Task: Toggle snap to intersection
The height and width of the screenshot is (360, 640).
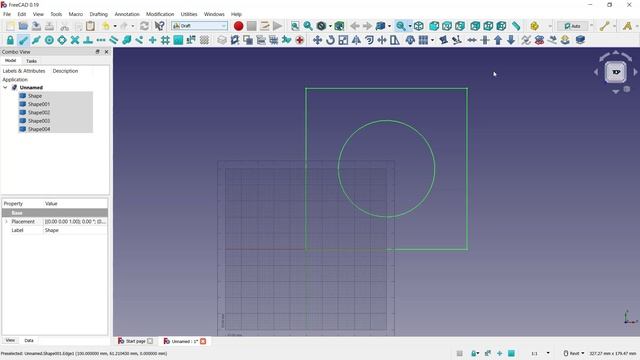Action: 75,40
